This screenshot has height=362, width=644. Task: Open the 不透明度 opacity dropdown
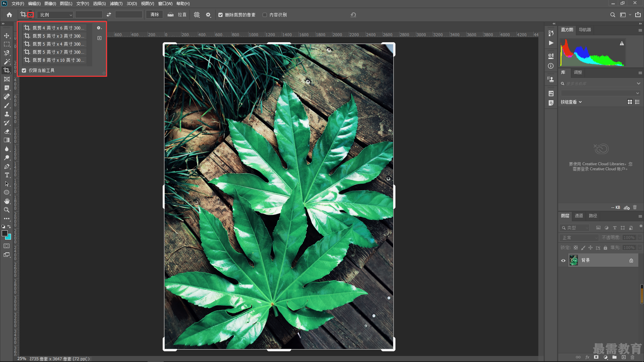click(x=640, y=238)
